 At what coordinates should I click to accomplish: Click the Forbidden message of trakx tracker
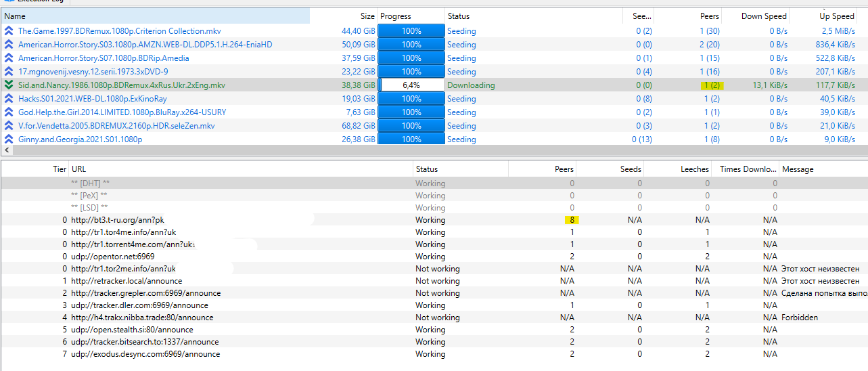click(x=800, y=318)
